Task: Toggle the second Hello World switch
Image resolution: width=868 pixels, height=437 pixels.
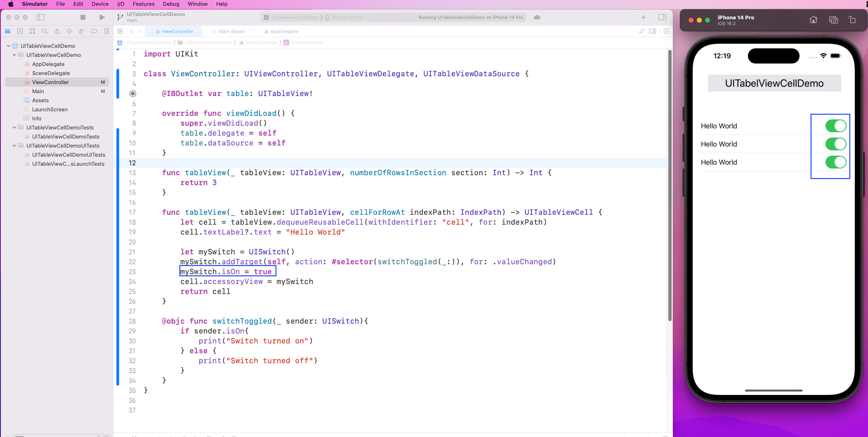Action: pos(835,144)
